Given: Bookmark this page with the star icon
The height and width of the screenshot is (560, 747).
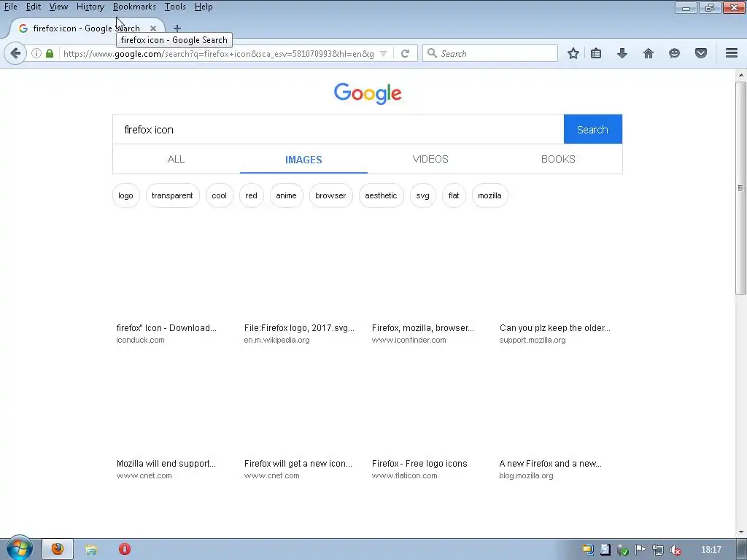Looking at the screenshot, I should pos(573,53).
